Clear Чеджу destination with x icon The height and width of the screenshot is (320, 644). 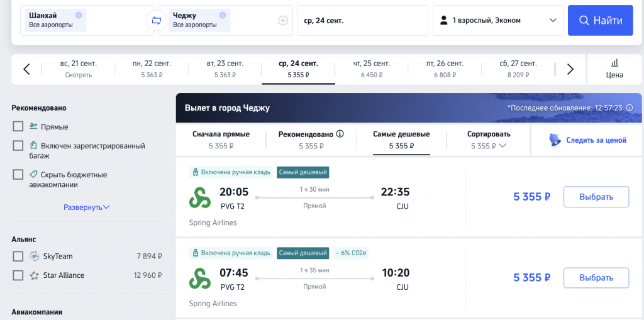tap(222, 15)
